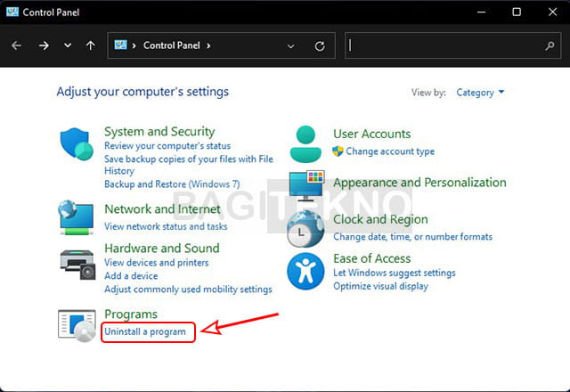Open Ease of Access category
Screen dimensions: 570x392
point(372,258)
